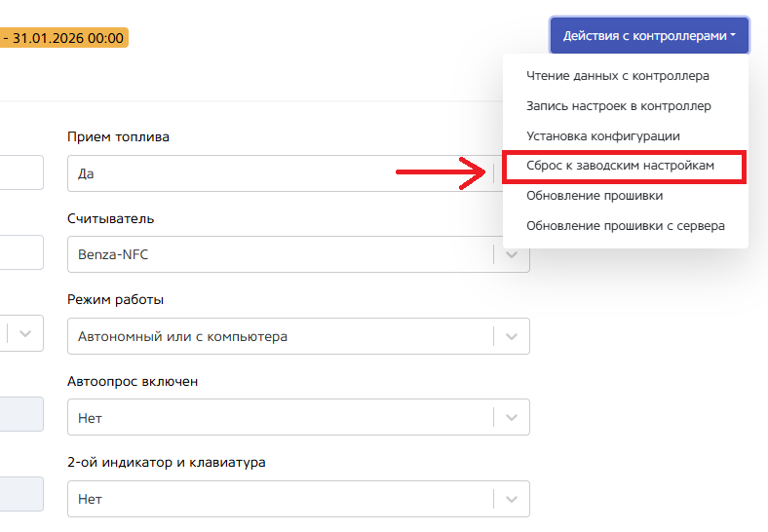Click the orange "31.01.2026 00:00" date badge
The width and height of the screenshot is (768, 532).
pyautogui.click(x=64, y=38)
